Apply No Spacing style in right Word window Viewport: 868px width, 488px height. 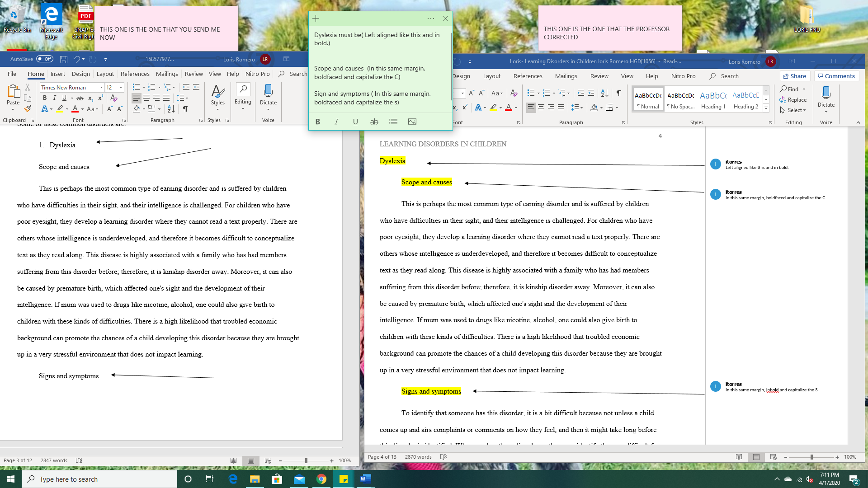click(x=680, y=99)
